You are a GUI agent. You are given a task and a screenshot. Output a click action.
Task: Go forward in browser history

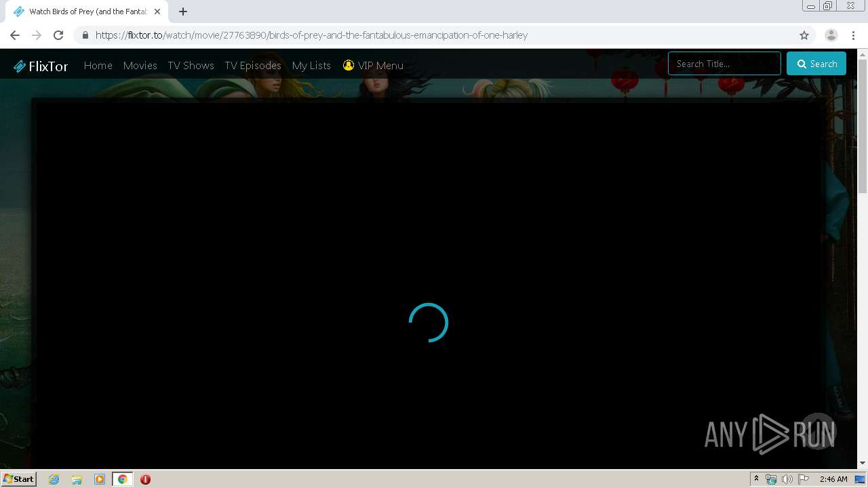click(37, 35)
